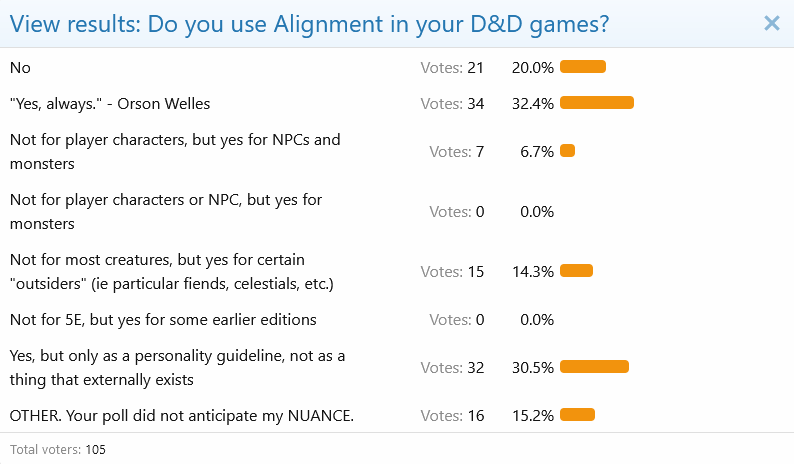
Task: Select the "Yes, always." - Orson Welles option
Action: [110, 103]
